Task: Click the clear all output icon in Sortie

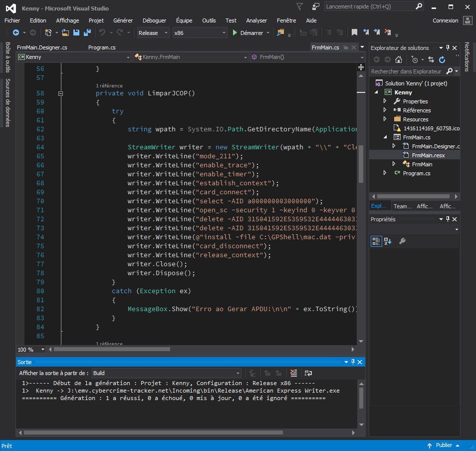Action: 294,373
